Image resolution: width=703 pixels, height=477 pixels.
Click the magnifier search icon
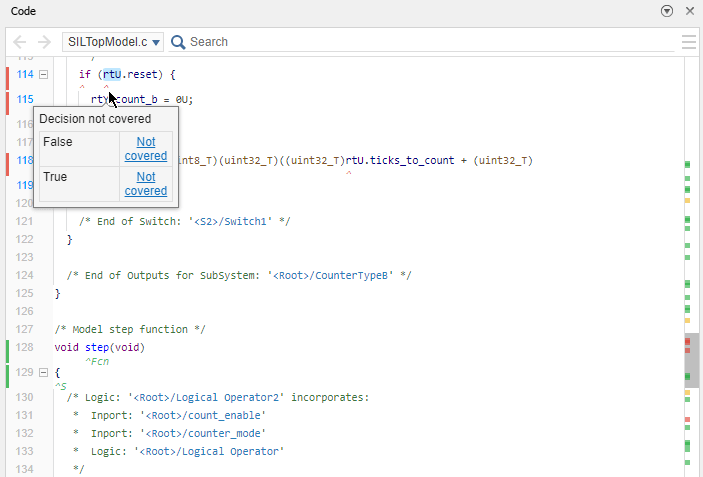click(178, 42)
